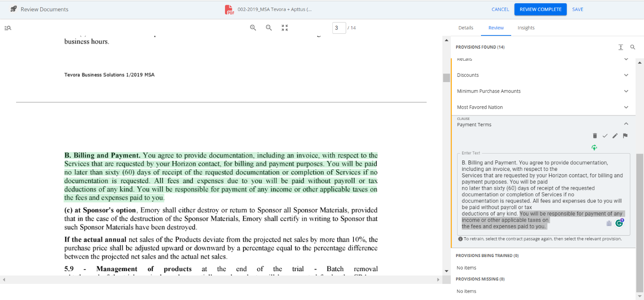Image resolution: width=644 pixels, height=300 pixels.
Task: Zoom in on the document
Action: tap(253, 28)
